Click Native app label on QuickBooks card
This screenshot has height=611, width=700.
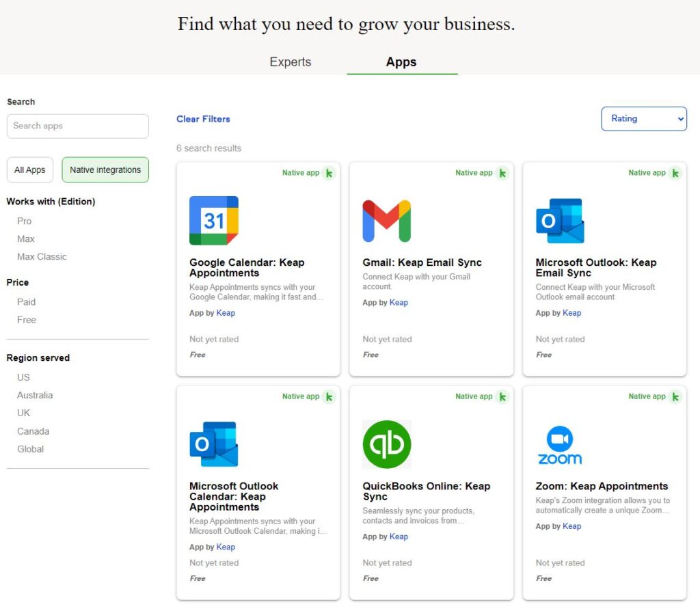click(x=474, y=397)
